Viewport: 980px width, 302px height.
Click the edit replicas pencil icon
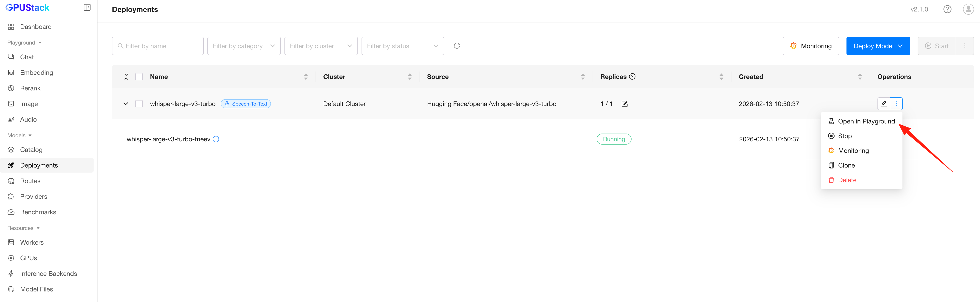point(624,104)
